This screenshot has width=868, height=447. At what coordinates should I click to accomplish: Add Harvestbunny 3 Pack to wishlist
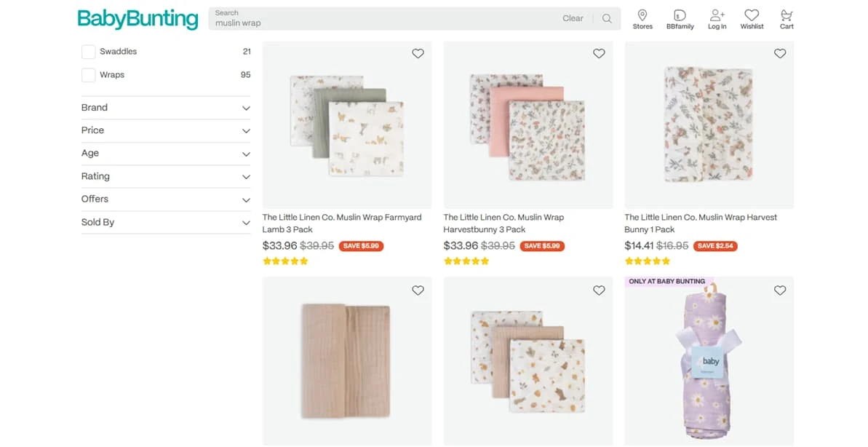(599, 54)
